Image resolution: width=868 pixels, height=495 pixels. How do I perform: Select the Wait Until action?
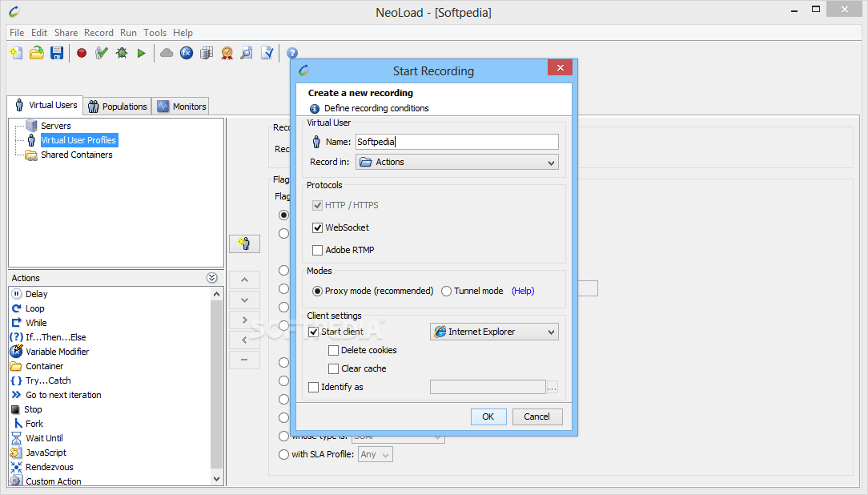[x=38, y=438]
